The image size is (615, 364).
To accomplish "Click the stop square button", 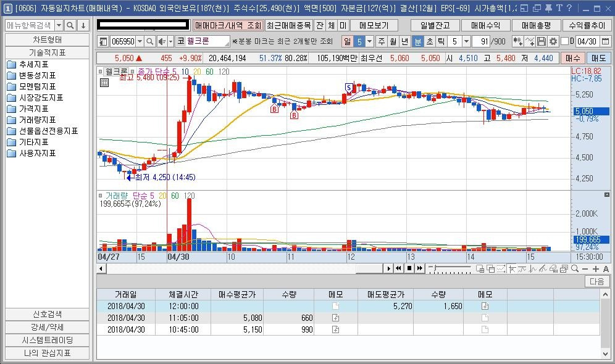I will click(409, 268).
